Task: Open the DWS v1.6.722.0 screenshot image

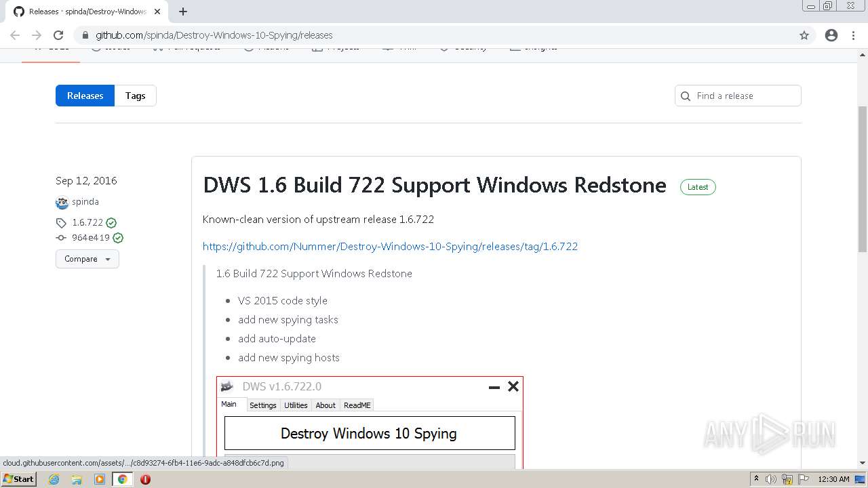Action: pyautogui.click(x=370, y=422)
